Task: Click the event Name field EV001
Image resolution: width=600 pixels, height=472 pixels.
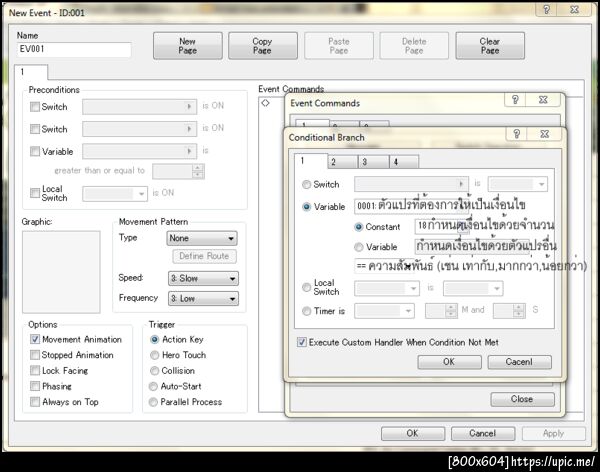Action: coord(74,49)
